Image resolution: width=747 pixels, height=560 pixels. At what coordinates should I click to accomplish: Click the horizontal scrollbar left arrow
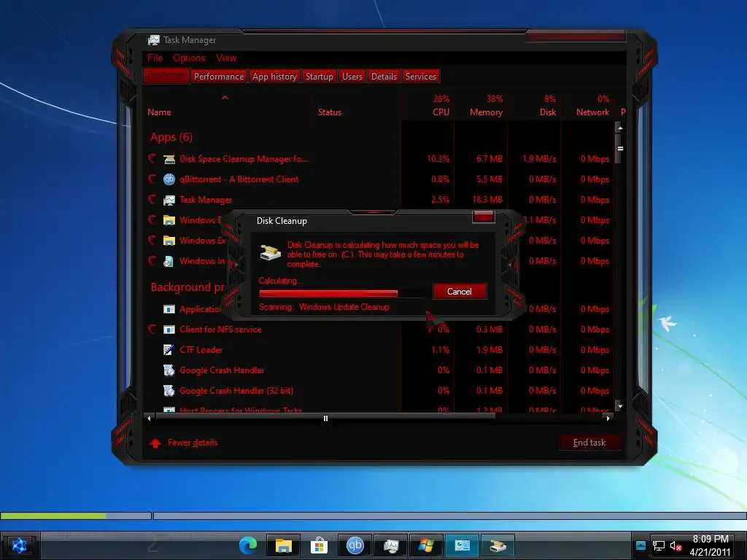149,418
